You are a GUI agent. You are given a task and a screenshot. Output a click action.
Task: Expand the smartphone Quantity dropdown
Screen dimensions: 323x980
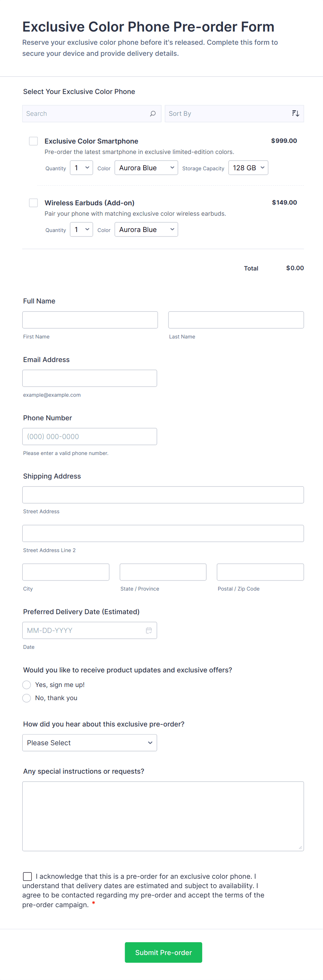tap(82, 168)
